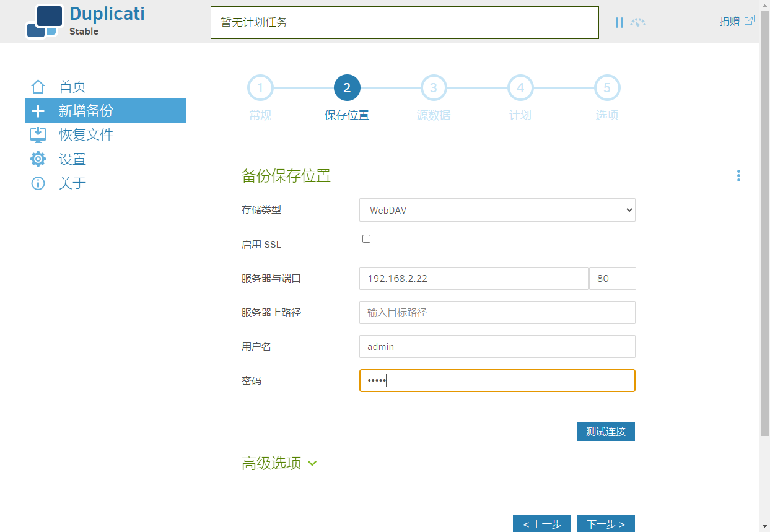Click the 服务器上路径 input field
Image resolution: width=770 pixels, height=532 pixels.
497,313
